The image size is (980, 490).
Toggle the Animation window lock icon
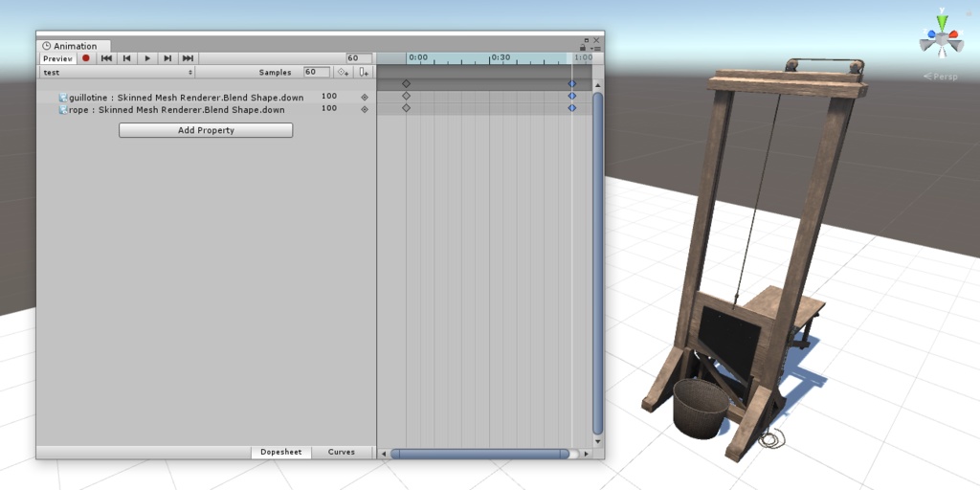pos(583,48)
